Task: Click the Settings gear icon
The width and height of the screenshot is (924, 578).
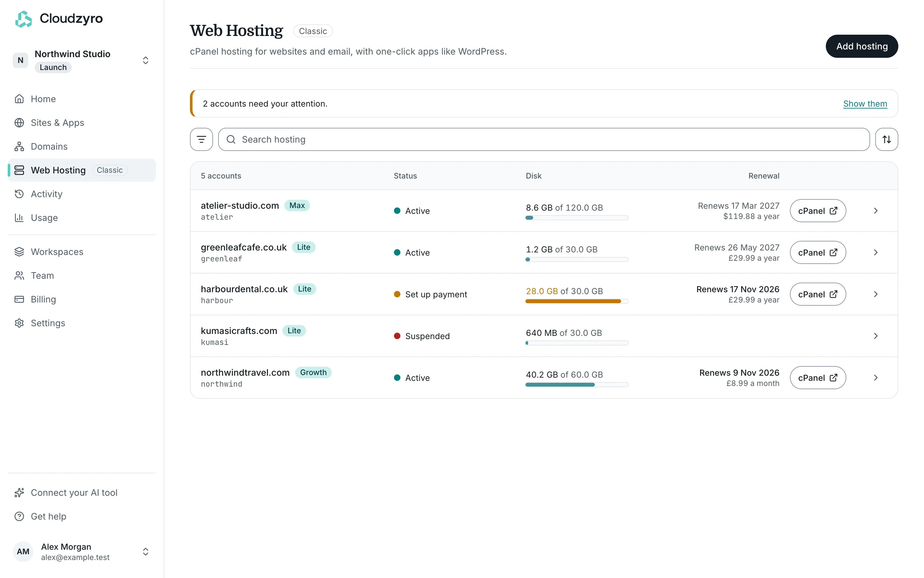Action: click(x=19, y=323)
